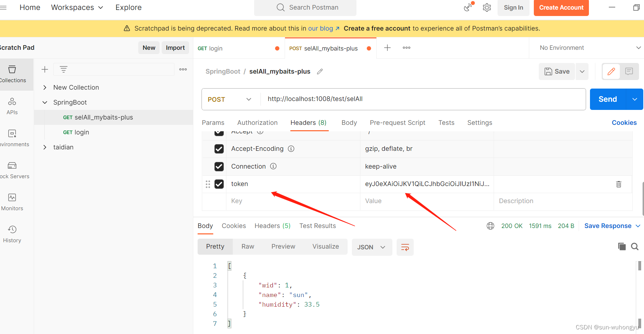The height and width of the screenshot is (334, 644).
Task: Open the History sidebar panel
Action: click(12, 234)
